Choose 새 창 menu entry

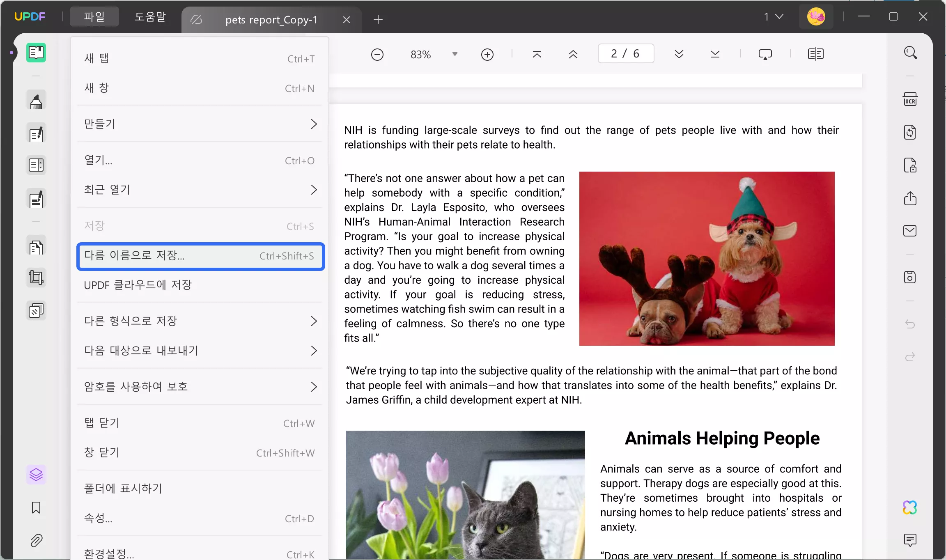click(x=200, y=88)
